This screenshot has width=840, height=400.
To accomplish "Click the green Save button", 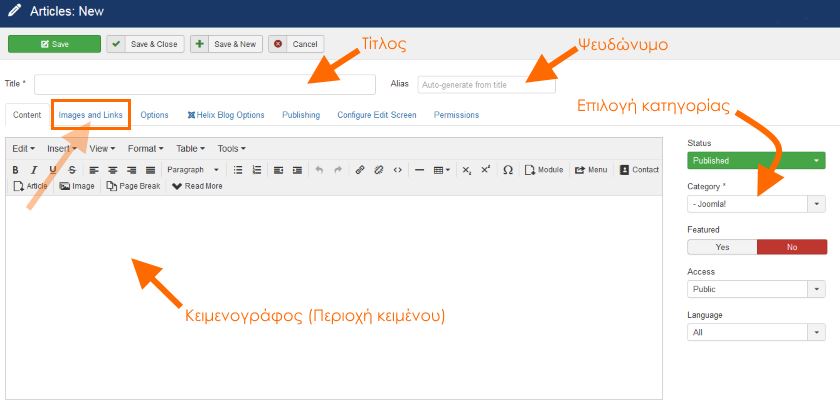I will pyautogui.click(x=54, y=44).
